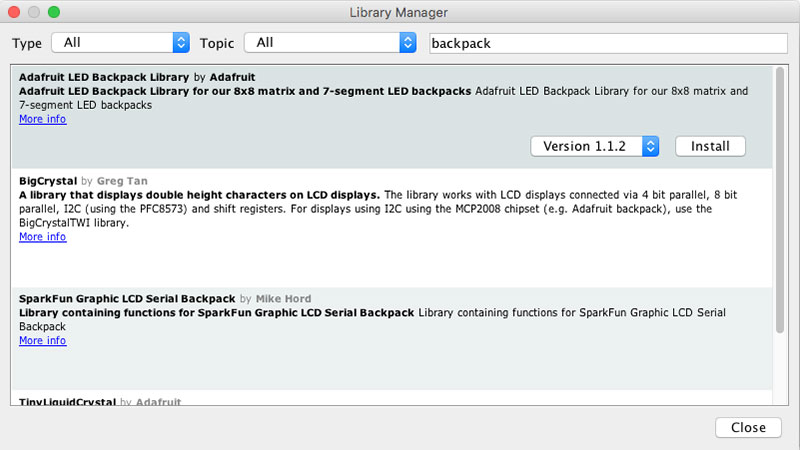Follow the More info link under BigCrystal

tap(42, 237)
